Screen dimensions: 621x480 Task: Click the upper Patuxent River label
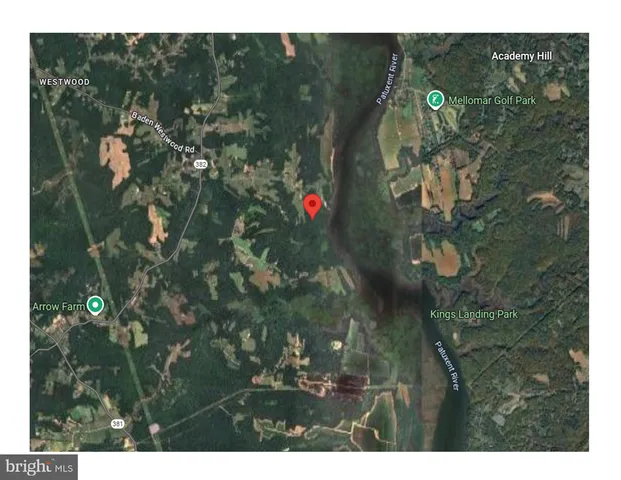point(387,78)
